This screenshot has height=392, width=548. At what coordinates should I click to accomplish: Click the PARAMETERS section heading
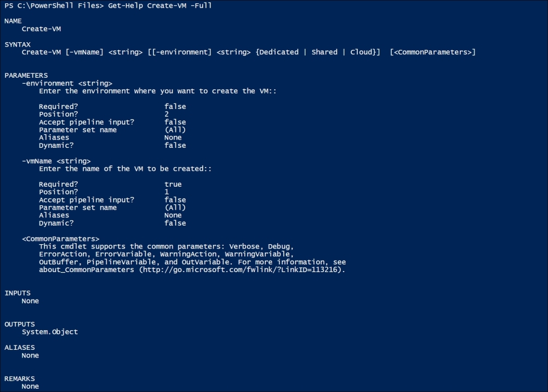pos(26,76)
